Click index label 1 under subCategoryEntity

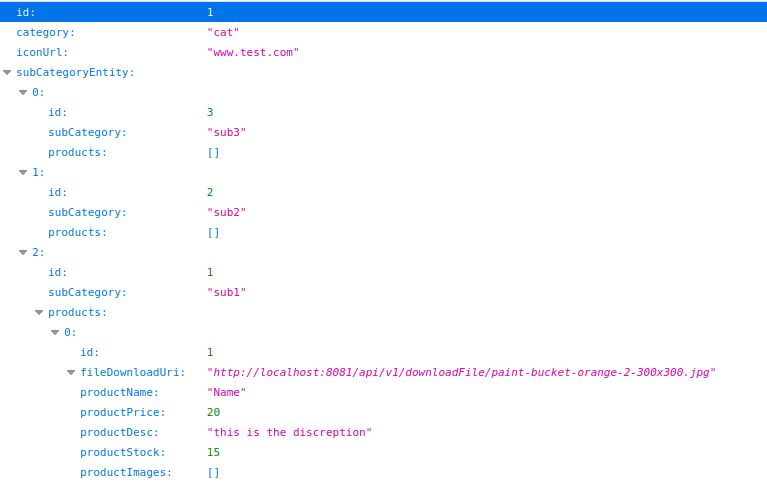coord(38,172)
